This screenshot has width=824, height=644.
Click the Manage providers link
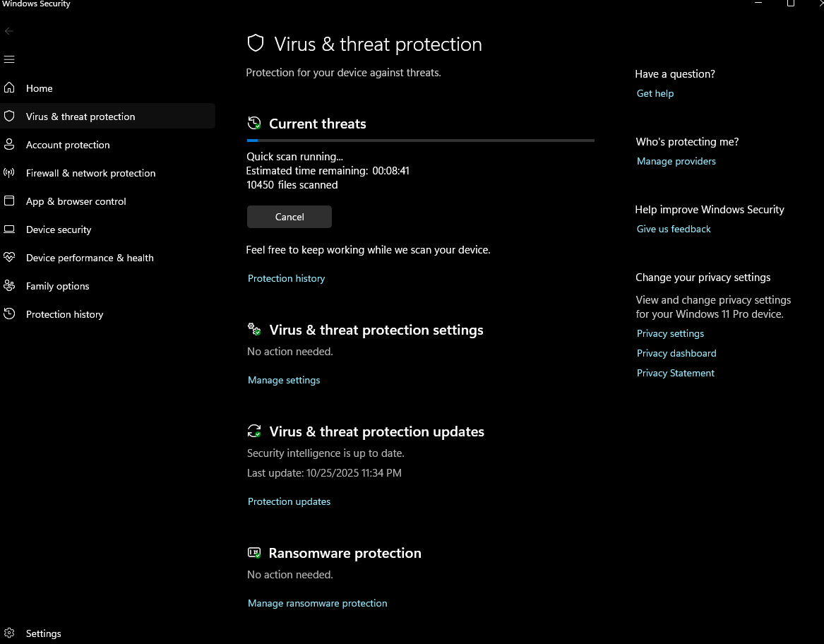[676, 161]
